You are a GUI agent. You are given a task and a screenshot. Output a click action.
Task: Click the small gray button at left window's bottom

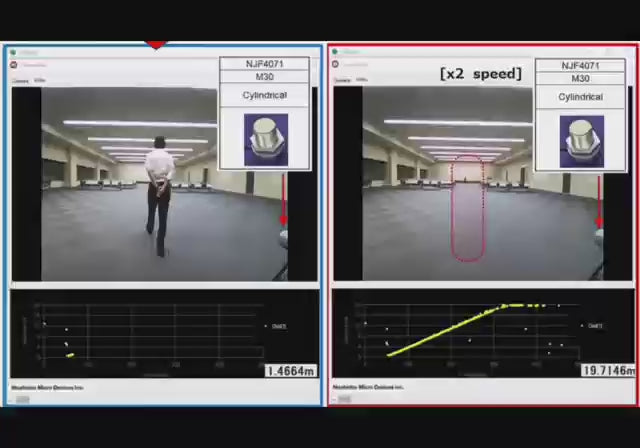point(22,399)
